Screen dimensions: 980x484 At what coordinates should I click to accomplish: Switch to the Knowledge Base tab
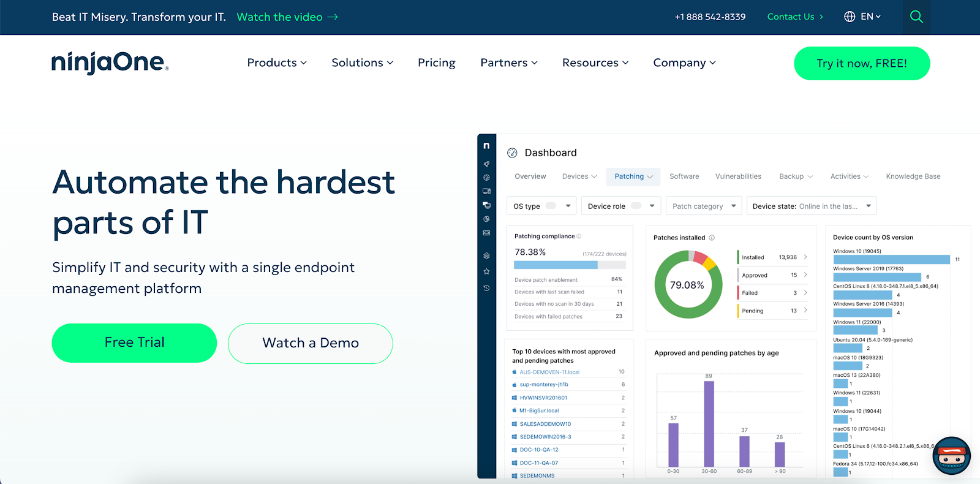tap(913, 176)
